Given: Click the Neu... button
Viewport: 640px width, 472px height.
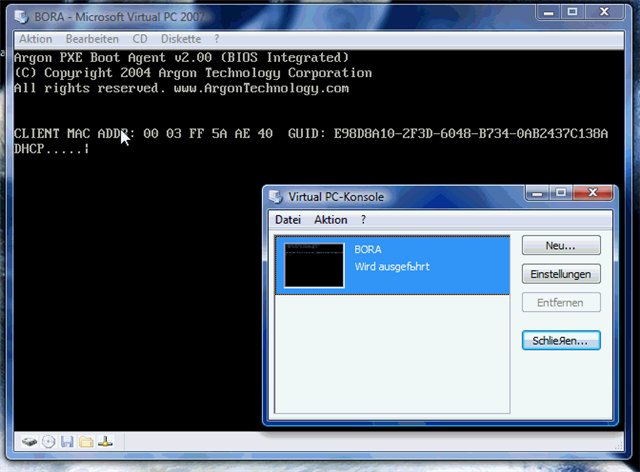Looking at the screenshot, I should point(561,245).
